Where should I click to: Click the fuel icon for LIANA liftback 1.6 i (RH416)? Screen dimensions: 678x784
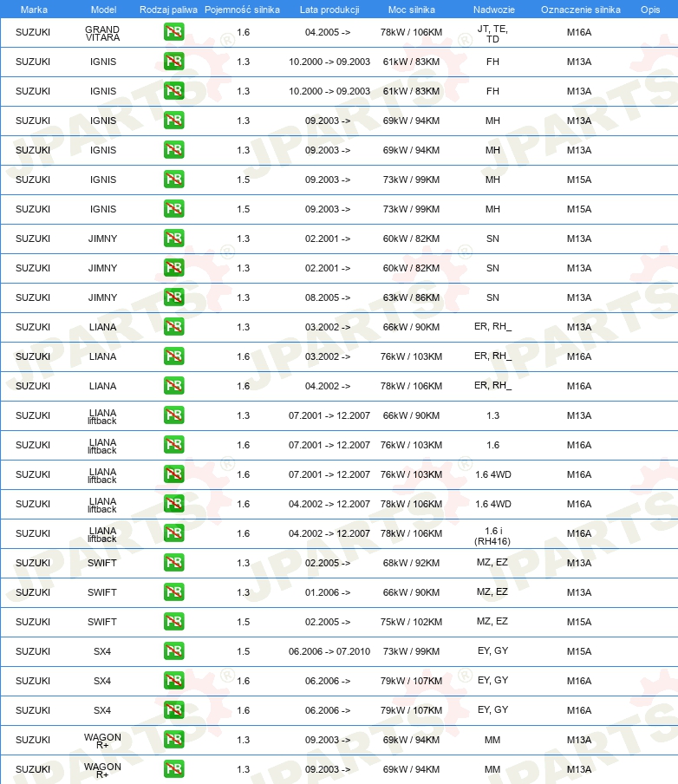pos(174,533)
